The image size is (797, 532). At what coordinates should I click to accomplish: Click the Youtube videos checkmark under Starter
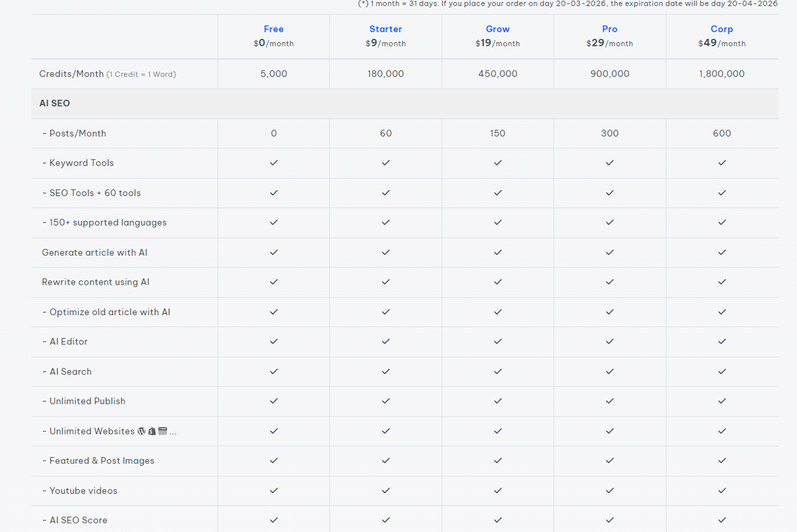point(386,490)
